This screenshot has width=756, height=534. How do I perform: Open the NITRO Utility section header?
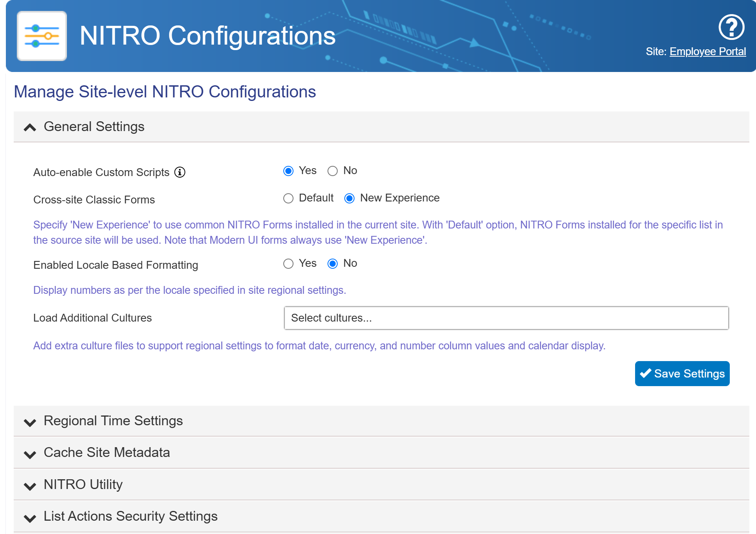(83, 484)
